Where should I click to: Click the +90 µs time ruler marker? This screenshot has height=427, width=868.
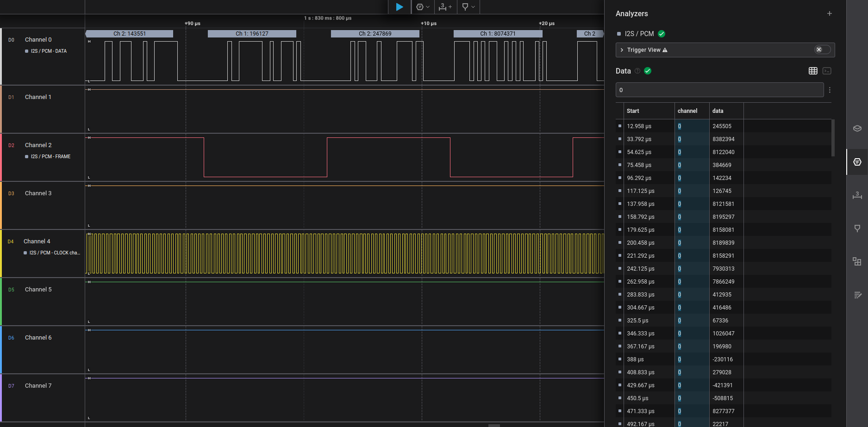(x=193, y=23)
